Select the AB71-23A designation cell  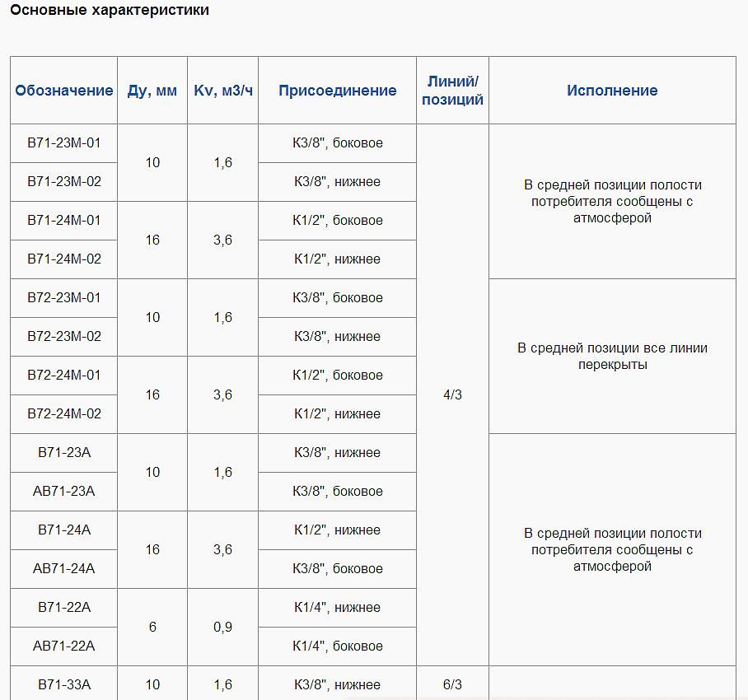tap(62, 492)
